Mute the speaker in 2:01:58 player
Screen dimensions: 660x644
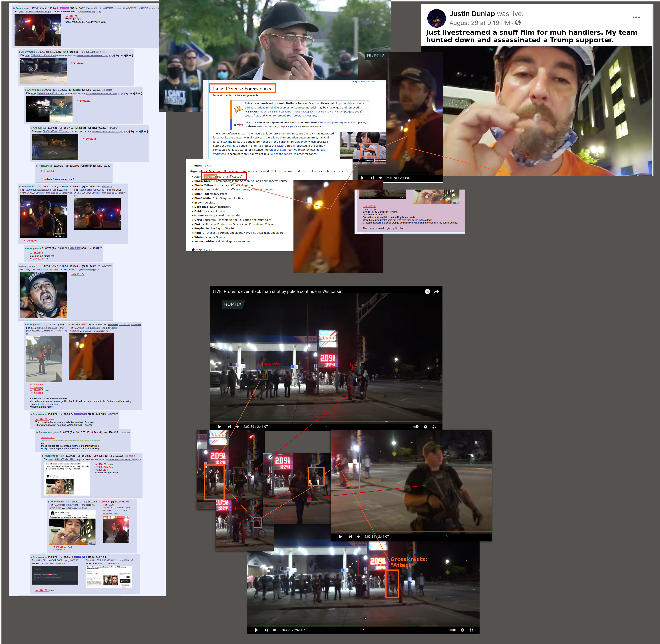click(x=381, y=178)
